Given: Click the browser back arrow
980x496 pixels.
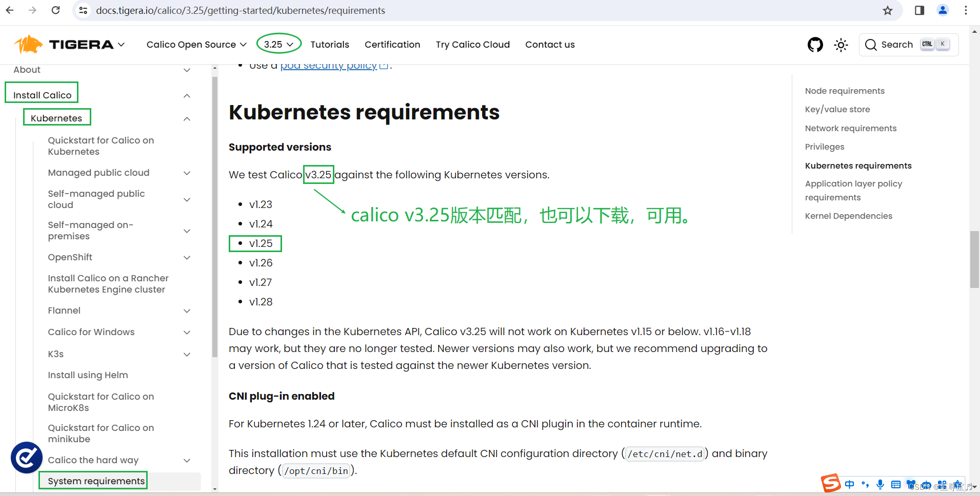Looking at the screenshot, I should (10, 10).
